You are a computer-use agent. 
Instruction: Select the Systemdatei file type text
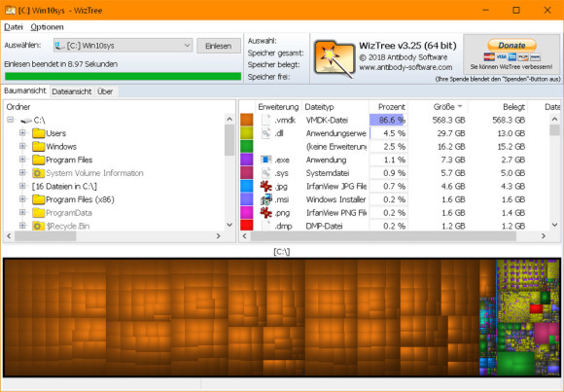tap(328, 173)
